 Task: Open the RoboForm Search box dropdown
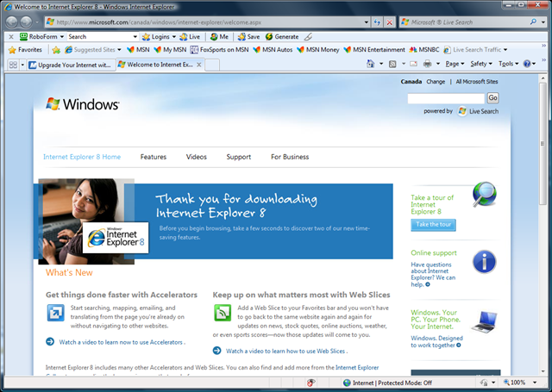tap(135, 36)
